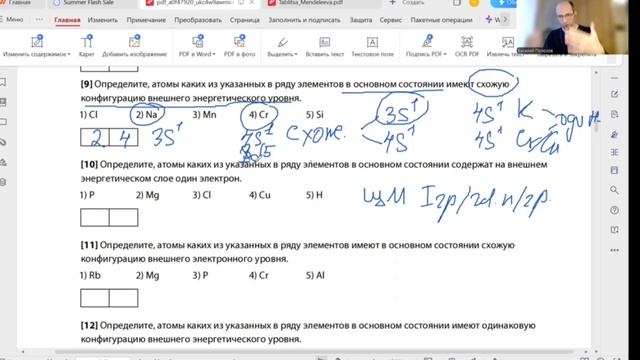Viewport: 640px width, 360px height.
Task: Click the AI sparkle icon in ribbon tabs
Action: [x=489, y=19]
